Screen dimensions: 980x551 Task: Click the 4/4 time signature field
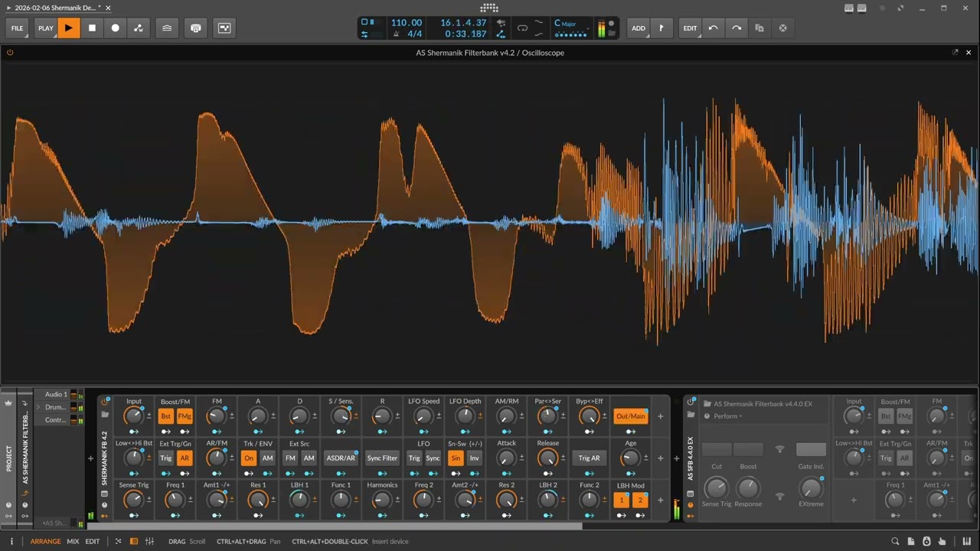414,34
